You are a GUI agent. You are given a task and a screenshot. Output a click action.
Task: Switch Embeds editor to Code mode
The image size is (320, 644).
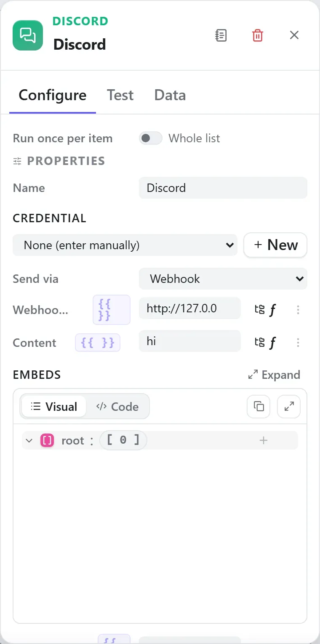click(x=117, y=407)
